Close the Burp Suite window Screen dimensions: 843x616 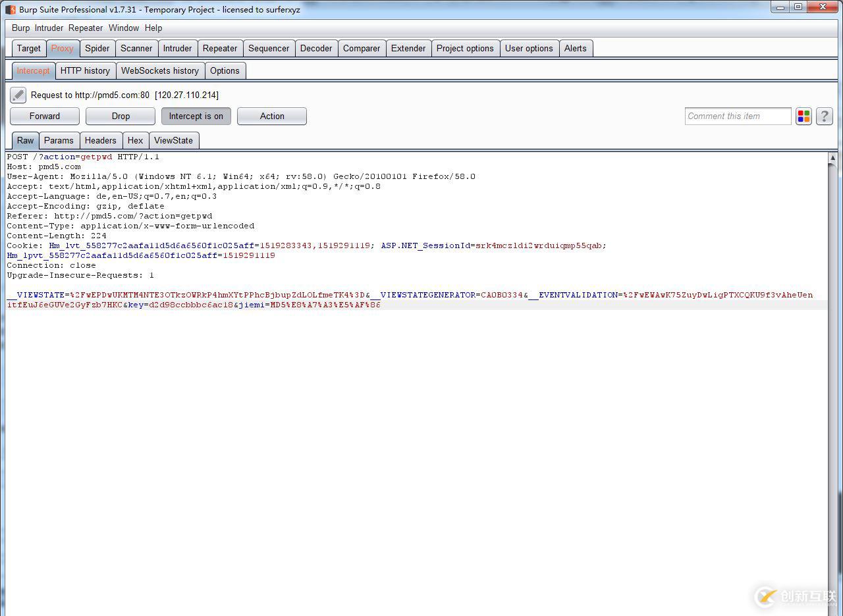[x=823, y=7]
